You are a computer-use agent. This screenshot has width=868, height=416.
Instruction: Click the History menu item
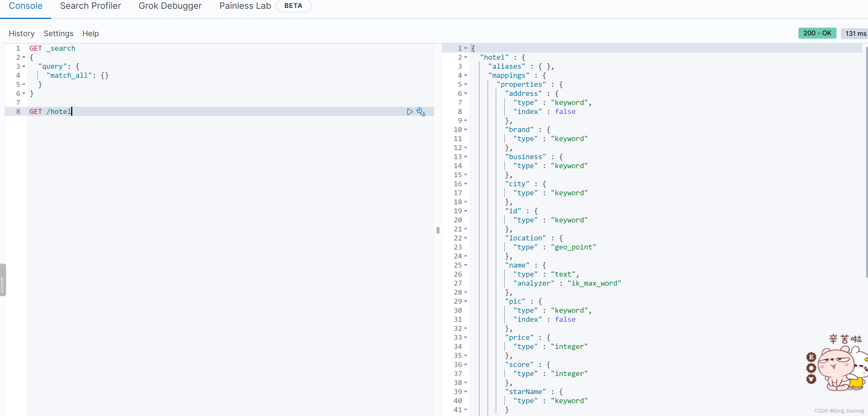click(21, 33)
